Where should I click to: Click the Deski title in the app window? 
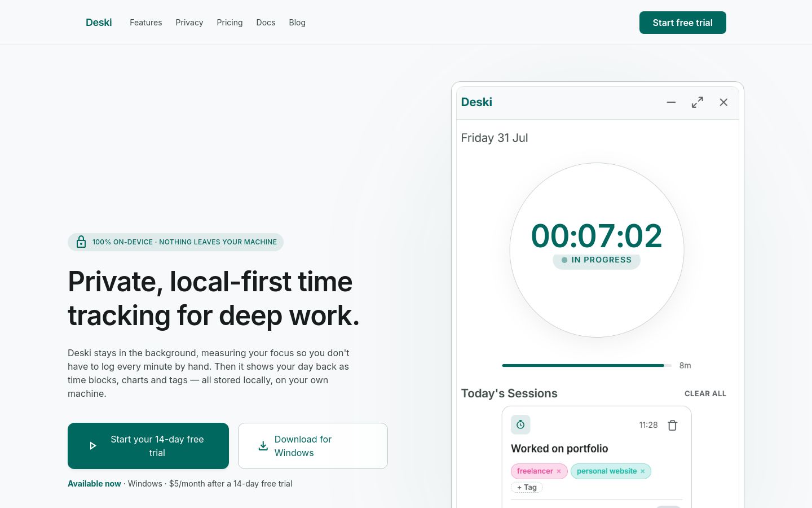(x=476, y=102)
